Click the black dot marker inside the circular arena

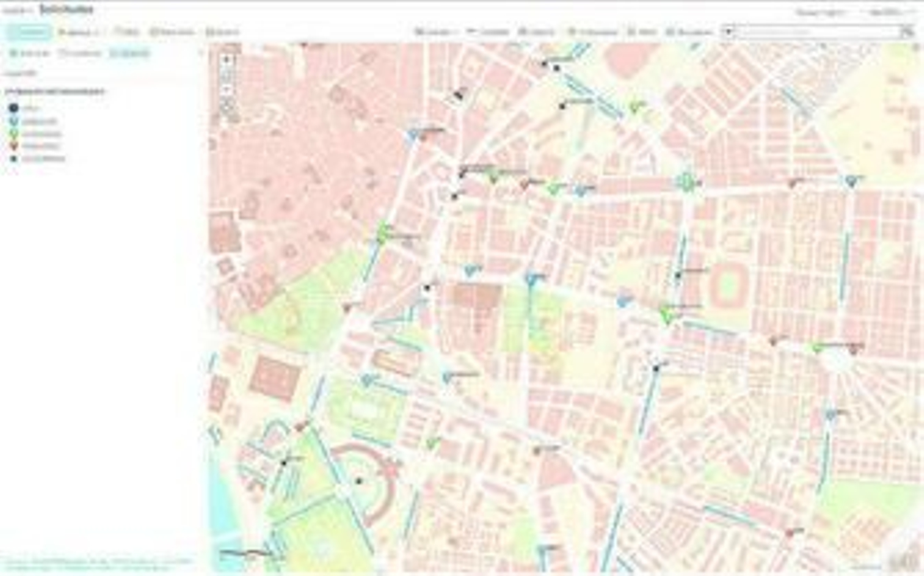coord(359,481)
